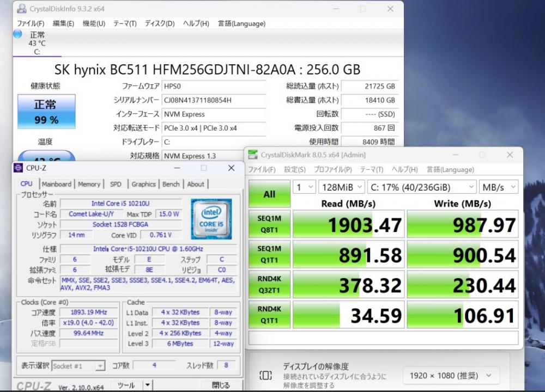The width and height of the screenshot is (545, 392).
Task: Click the total host reads value 21725 GB
Action: tap(370, 86)
